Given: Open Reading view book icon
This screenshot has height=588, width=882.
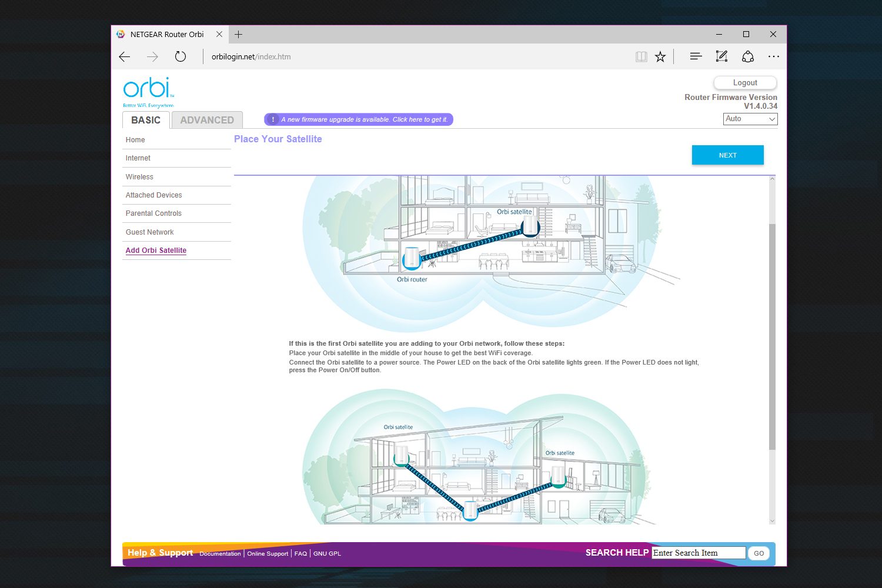Looking at the screenshot, I should (x=642, y=57).
